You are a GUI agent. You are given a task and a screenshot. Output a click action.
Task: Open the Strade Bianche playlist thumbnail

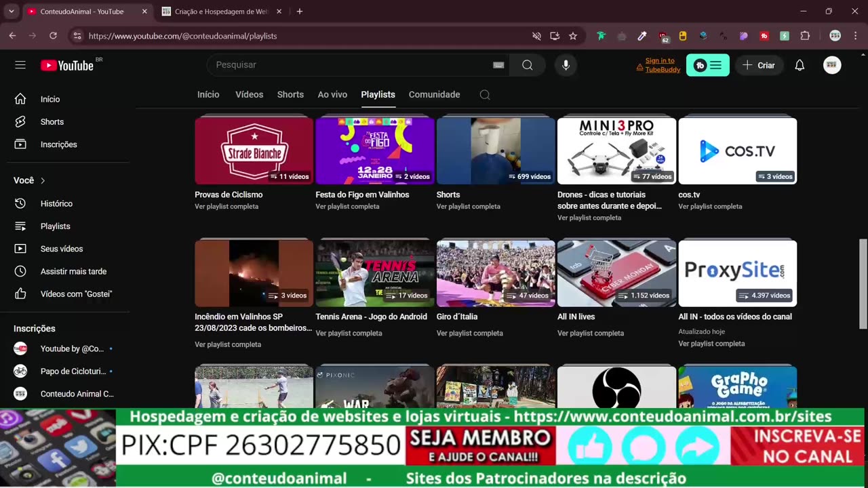pyautogui.click(x=254, y=151)
